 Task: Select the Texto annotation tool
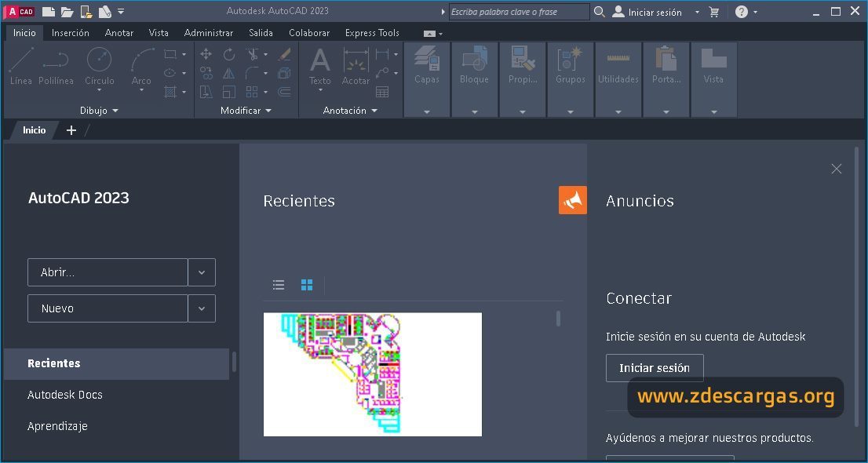point(320,67)
